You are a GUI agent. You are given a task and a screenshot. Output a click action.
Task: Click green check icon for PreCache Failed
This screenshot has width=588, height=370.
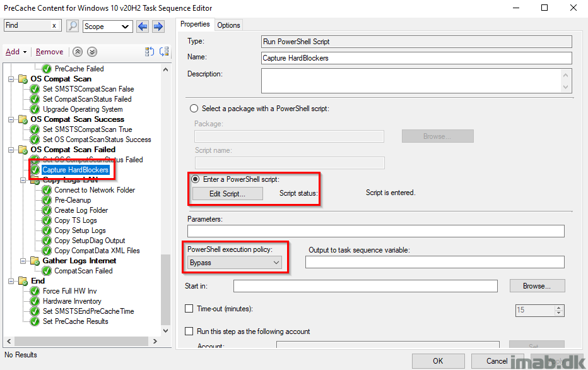click(x=47, y=69)
